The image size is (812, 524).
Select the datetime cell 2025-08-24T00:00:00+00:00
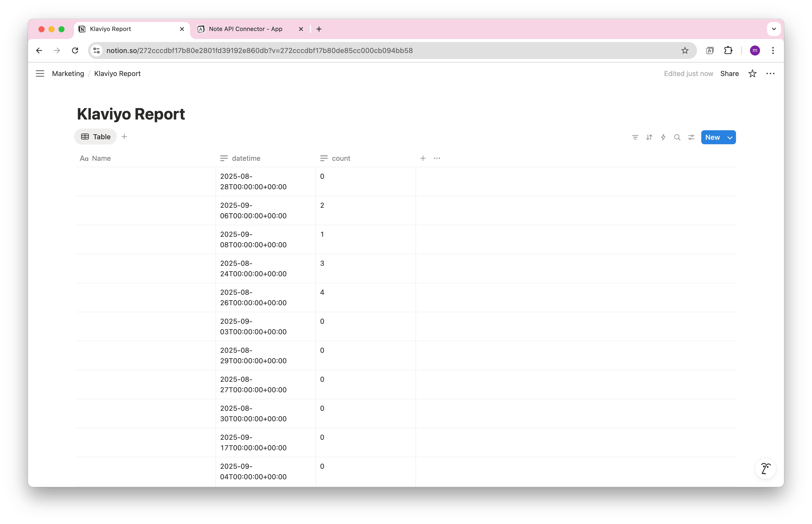(x=266, y=268)
